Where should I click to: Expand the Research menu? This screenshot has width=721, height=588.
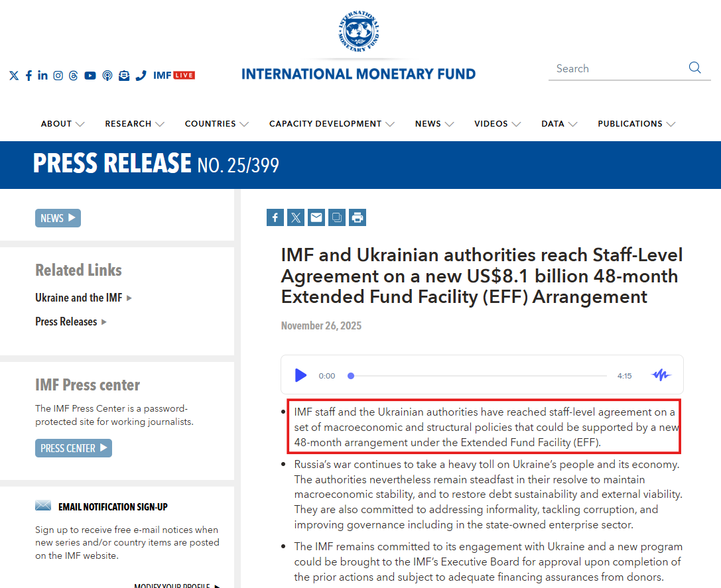click(x=134, y=124)
